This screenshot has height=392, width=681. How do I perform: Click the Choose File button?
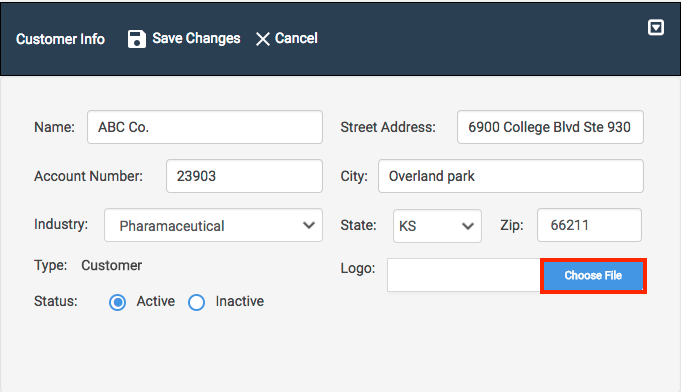pos(593,276)
